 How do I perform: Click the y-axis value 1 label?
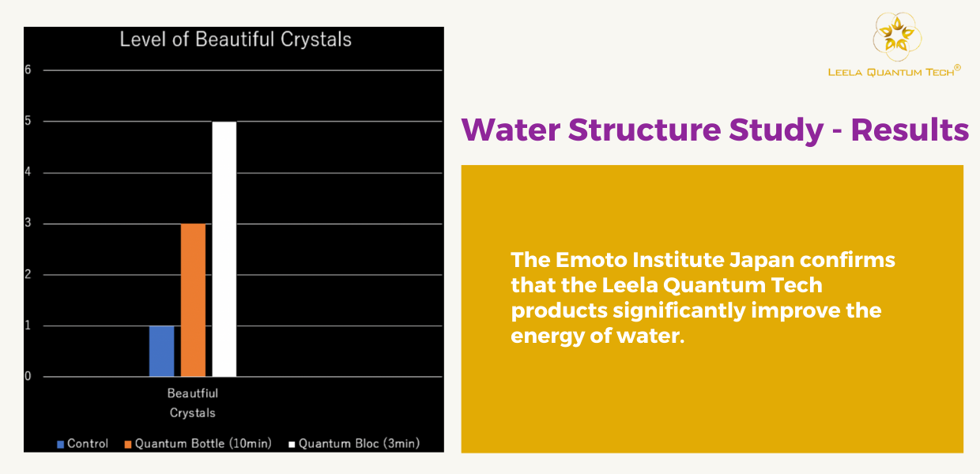[28, 325]
